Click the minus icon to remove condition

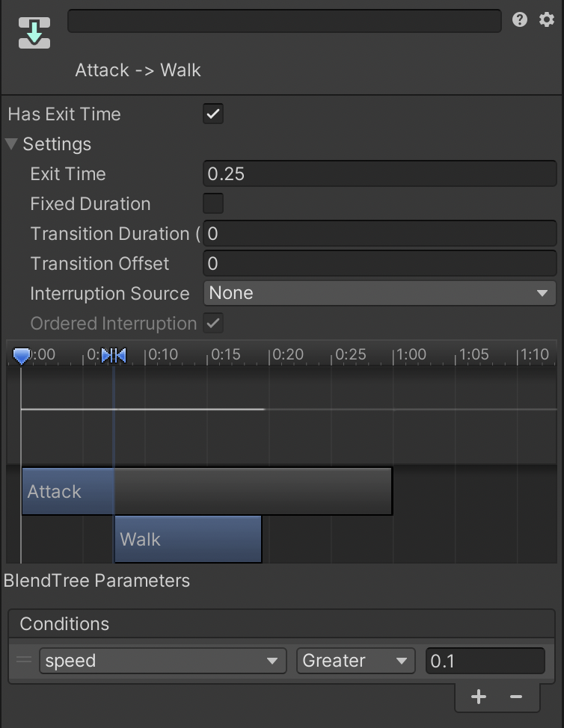(x=516, y=697)
